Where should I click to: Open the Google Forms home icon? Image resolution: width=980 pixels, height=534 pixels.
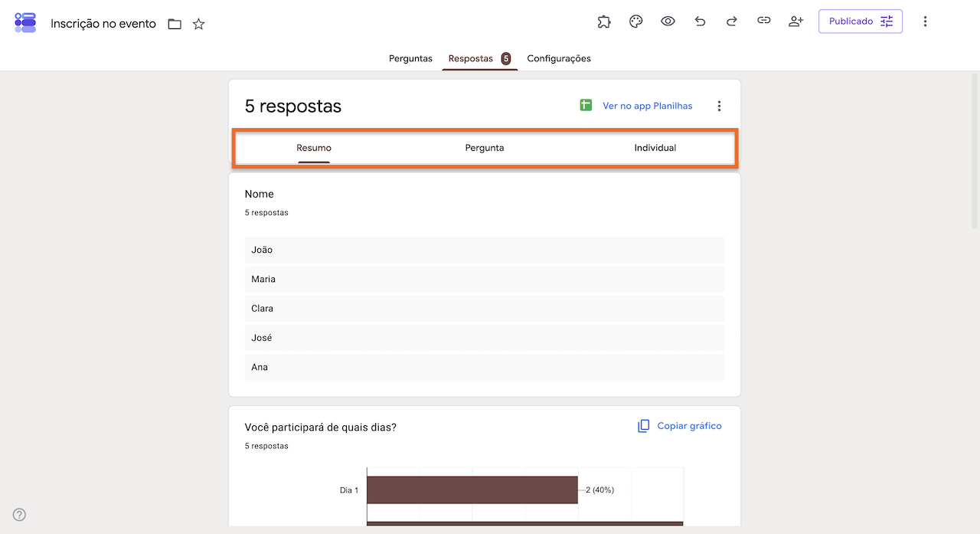[x=25, y=22]
